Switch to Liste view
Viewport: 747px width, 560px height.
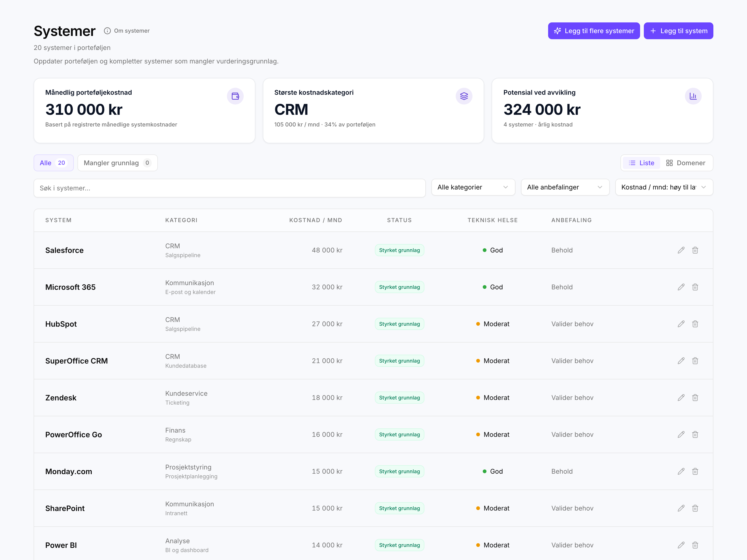(x=641, y=163)
